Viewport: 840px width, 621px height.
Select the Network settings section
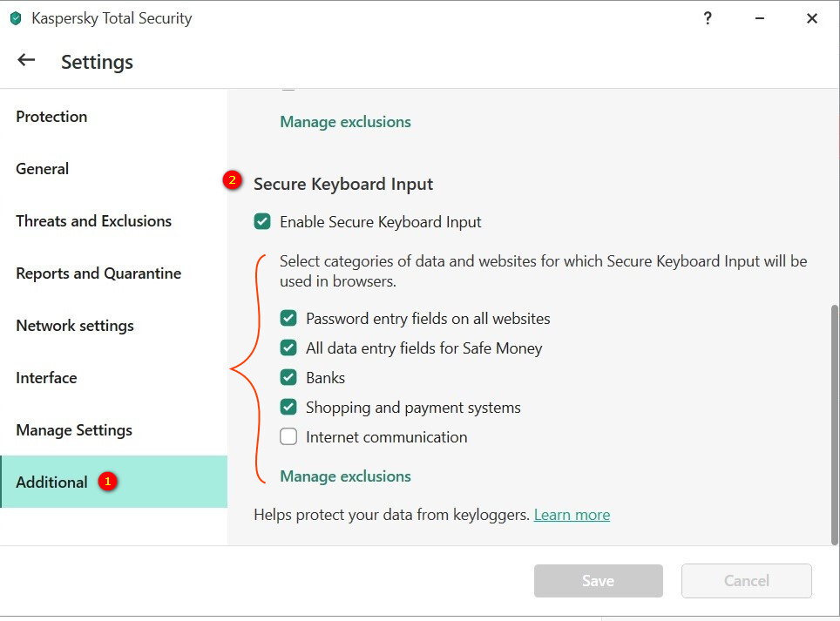[75, 326]
